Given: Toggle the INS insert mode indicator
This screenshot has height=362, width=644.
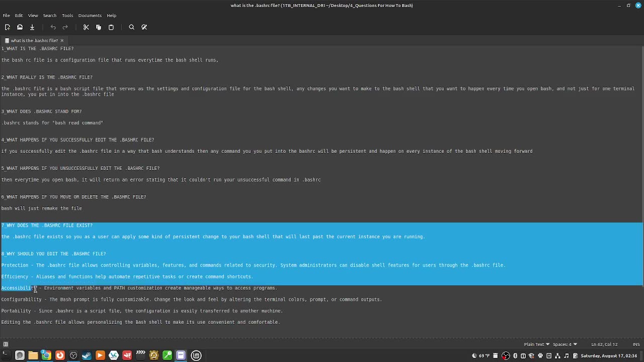Looking at the screenshot, I should (636, 344).
